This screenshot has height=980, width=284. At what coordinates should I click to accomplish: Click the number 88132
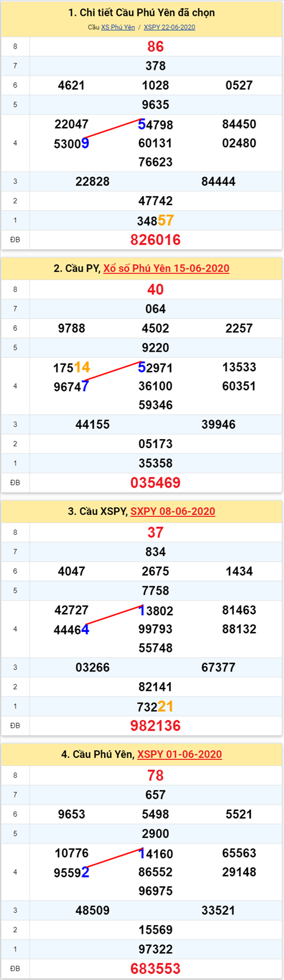239,629
